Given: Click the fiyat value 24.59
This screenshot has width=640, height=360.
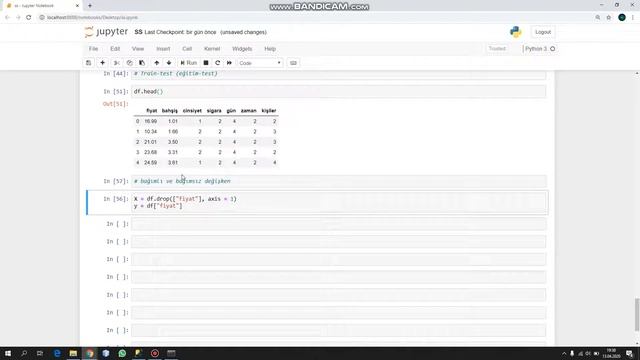Looking at the screenshot, I should (x=150, y=162).
